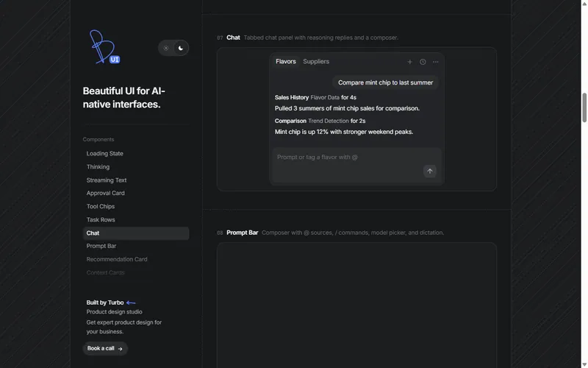Click the 'Components' sidebar label
588x368 pixels.
click(x=98, y=140)
